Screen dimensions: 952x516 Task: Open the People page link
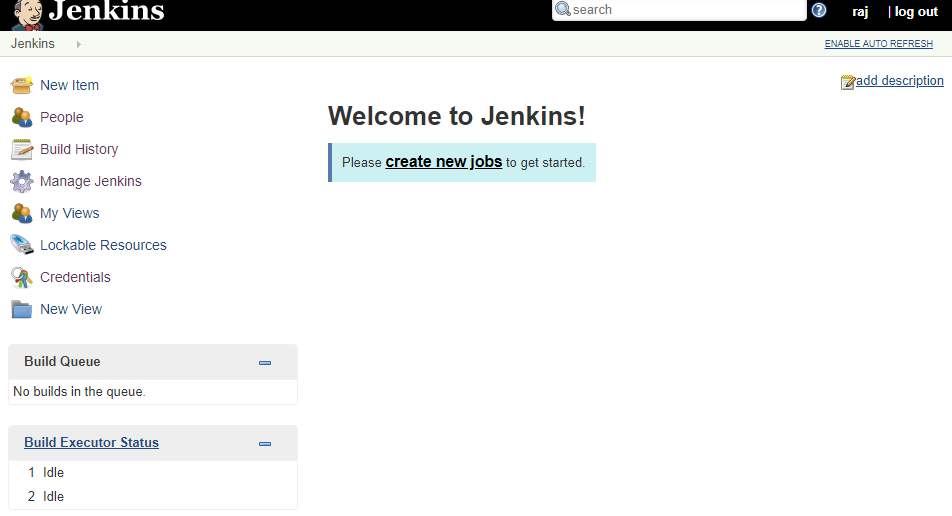click(x=62, y=117)
